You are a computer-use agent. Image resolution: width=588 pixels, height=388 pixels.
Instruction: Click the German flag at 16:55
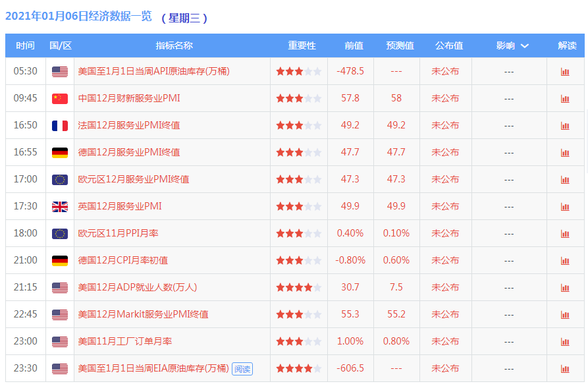(60, 152)
